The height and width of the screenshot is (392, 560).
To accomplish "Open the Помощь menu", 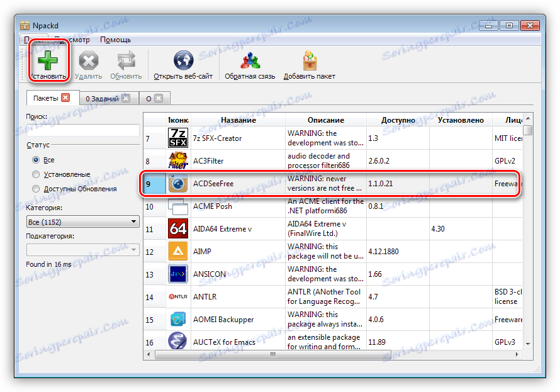I will click(115, 40).
